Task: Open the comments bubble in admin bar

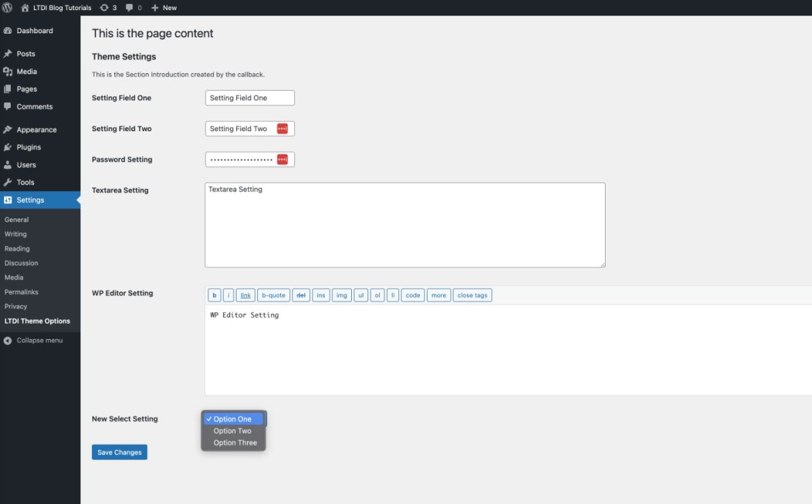Action: coord(134,7)
